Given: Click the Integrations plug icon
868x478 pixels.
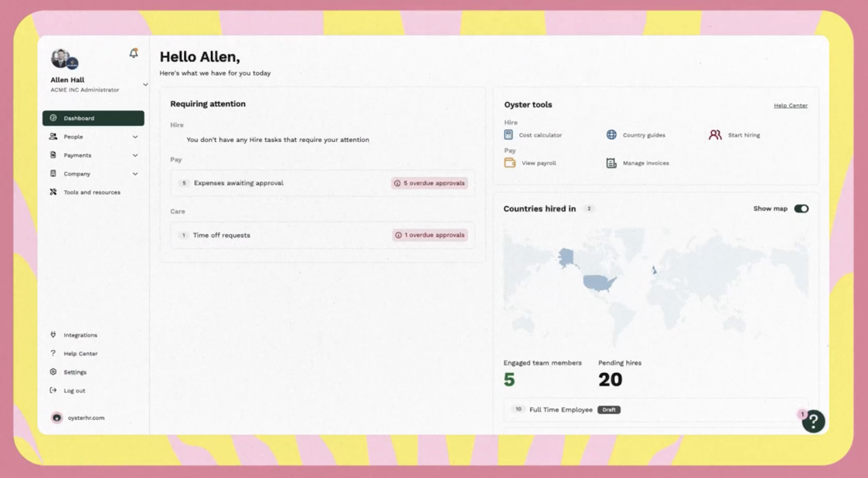Looking at the screenshot, I should click(x=53, y=334).
